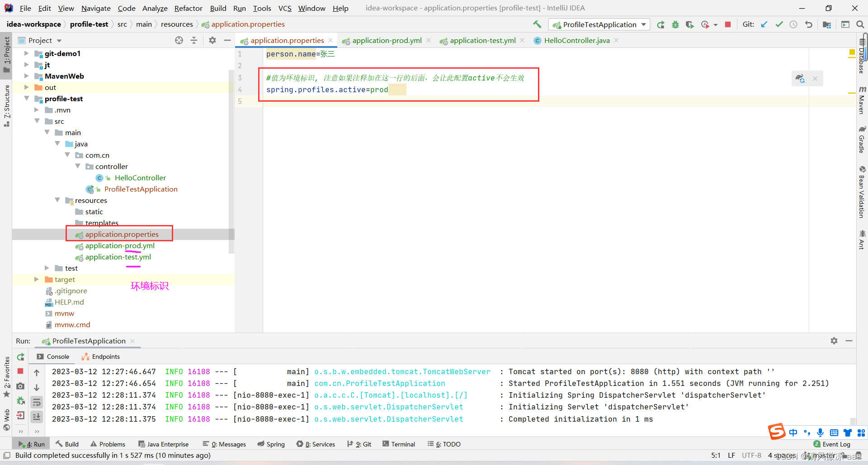Click the resources breadcrumb
Viewport: 868px width, 465px height.
[x=177, y=24]
